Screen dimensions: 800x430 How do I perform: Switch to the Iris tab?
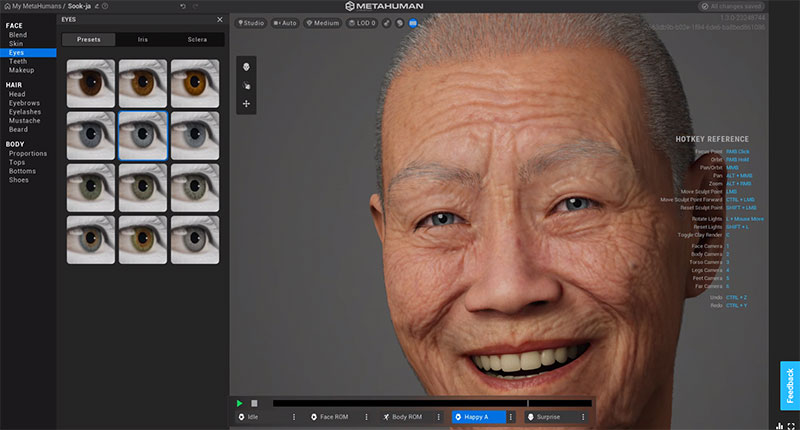142,39
